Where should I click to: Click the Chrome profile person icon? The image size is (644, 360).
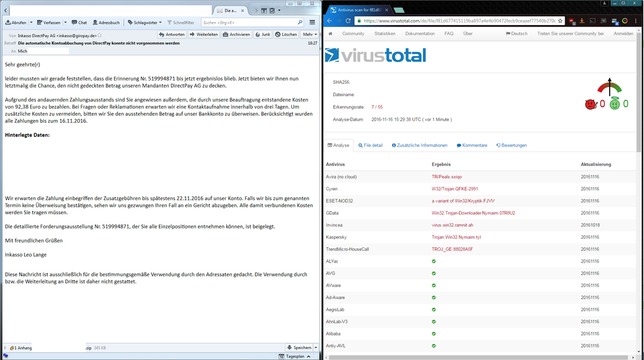click(x=604, y=3)
